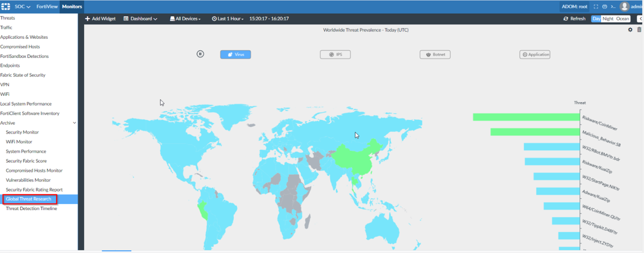The image size is (644, 253).
Task: Pause the threat map rotation
Action: [x=200, y=54]
